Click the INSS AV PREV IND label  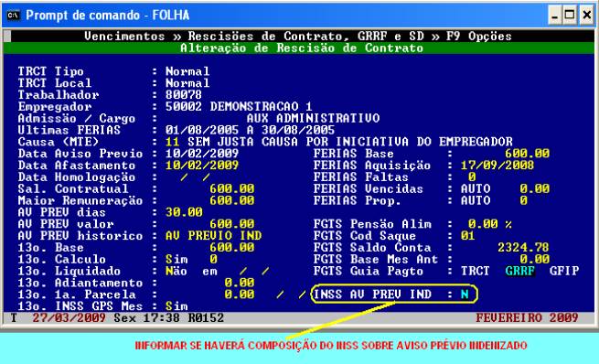tap(372, 294)
